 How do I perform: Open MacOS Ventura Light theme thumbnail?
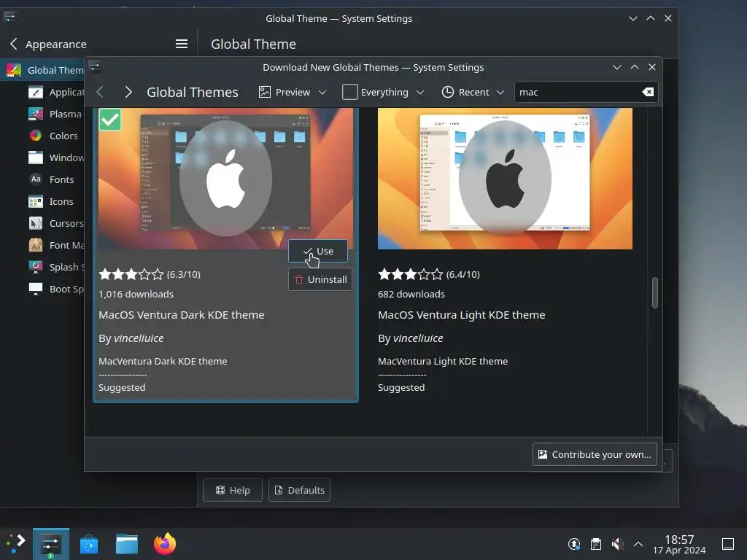coord(505,178)
